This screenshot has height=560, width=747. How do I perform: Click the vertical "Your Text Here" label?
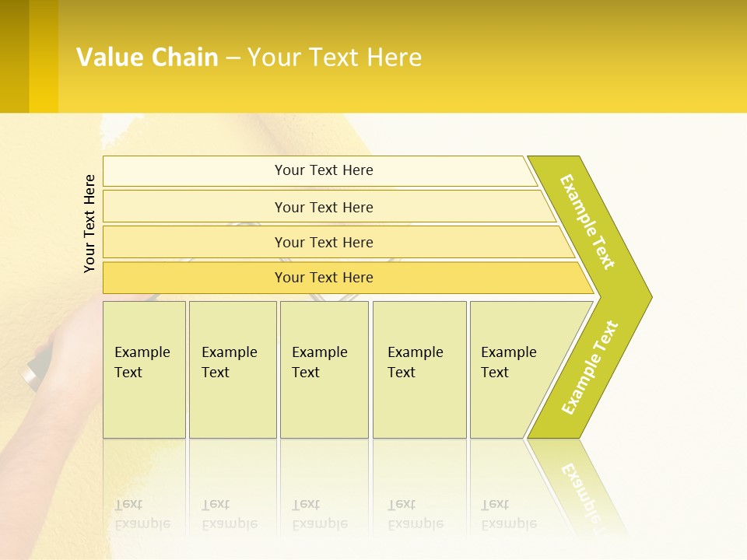[89, 223]
